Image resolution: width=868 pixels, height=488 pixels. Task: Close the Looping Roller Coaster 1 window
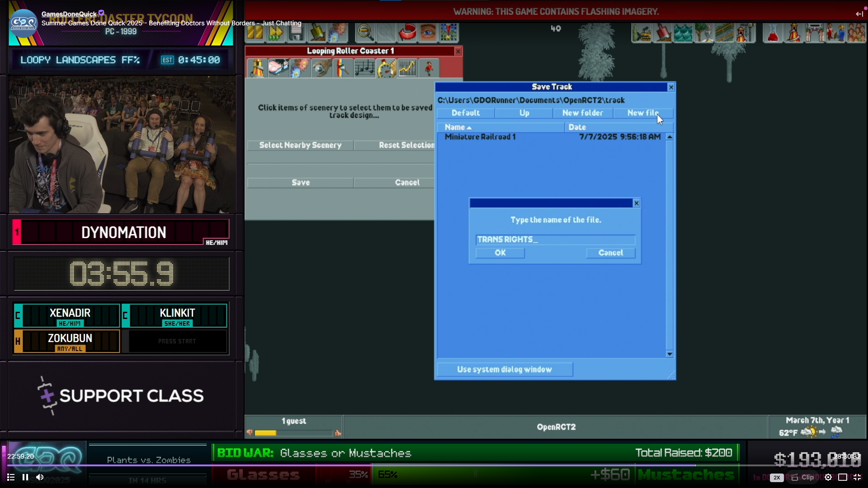(x=458, y=52)
